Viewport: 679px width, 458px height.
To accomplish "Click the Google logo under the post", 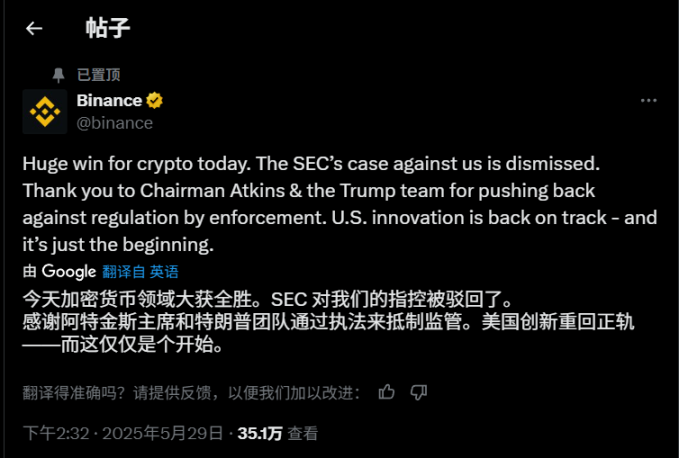I will 69,271.
